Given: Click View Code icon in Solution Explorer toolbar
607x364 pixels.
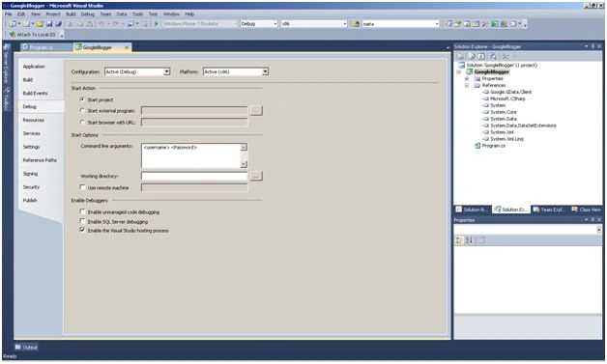Looking at the screenshot, I should pyautogui.click(x=493, y=56).
